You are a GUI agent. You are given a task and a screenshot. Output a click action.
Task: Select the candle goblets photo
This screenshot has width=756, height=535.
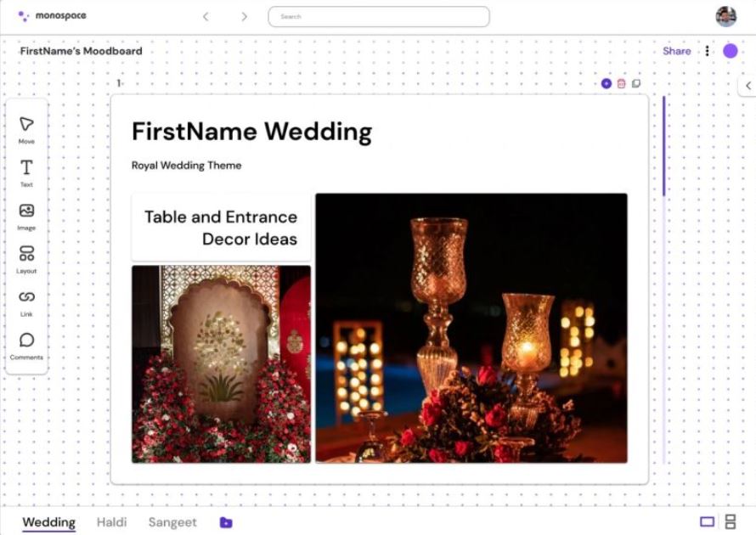pyautogui.click(x=471, y=329)
